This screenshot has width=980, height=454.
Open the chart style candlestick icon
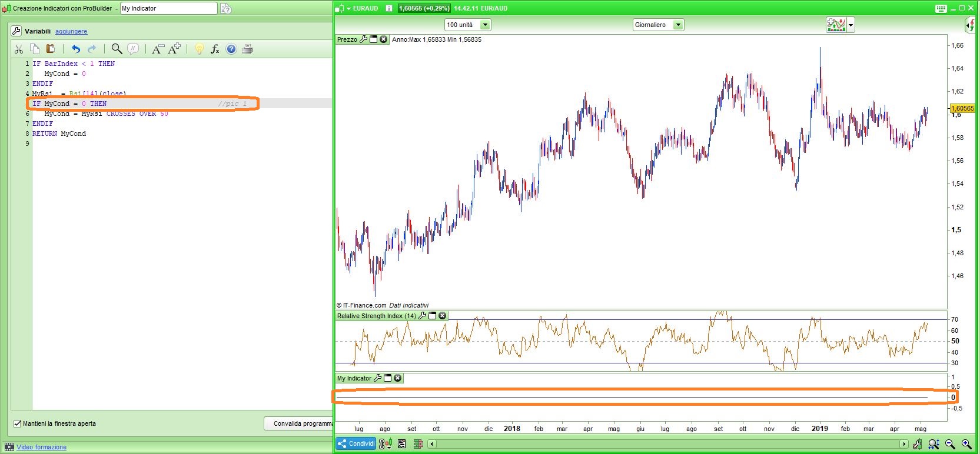[385, 443]
